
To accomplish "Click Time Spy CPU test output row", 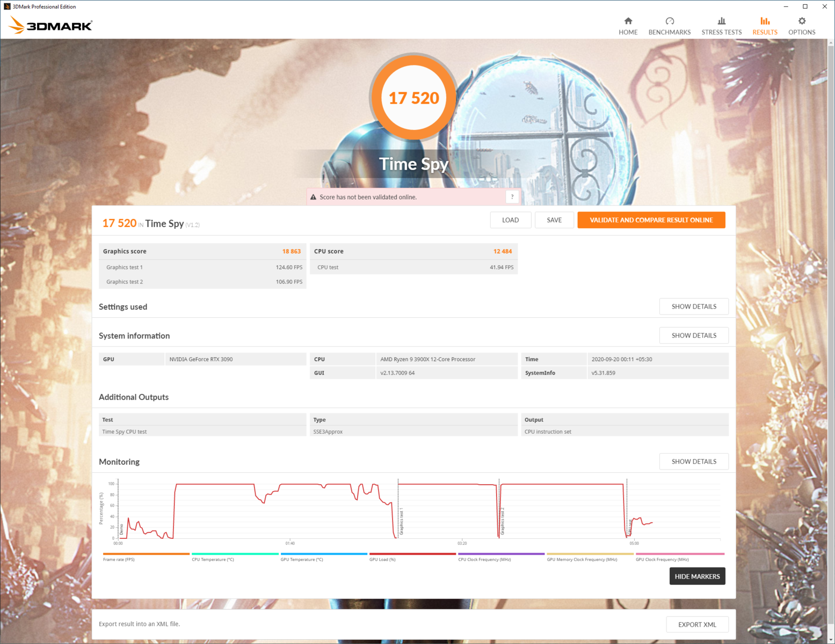I will point(202,431).
